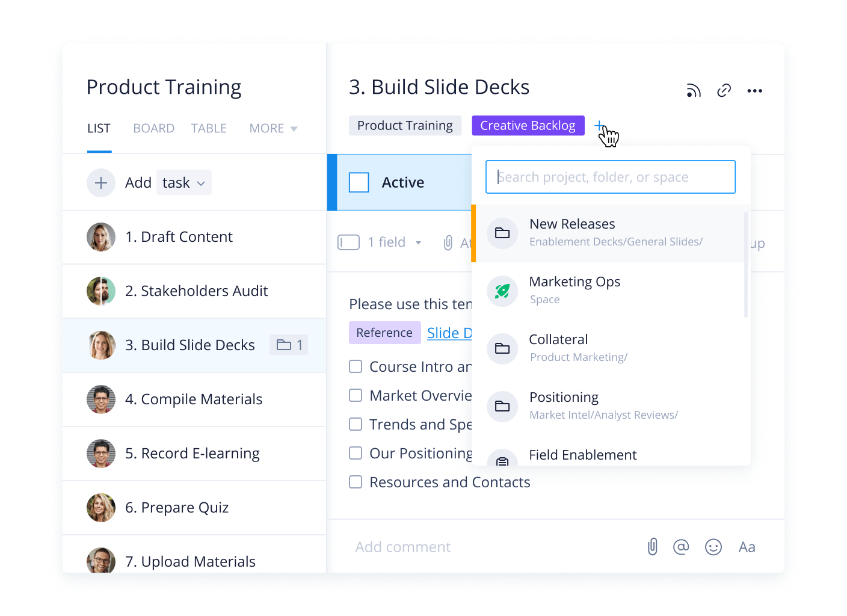Screen dimensions: 847x616
Task: Check the Course Intro checkbox
Action: pos(356,366)
